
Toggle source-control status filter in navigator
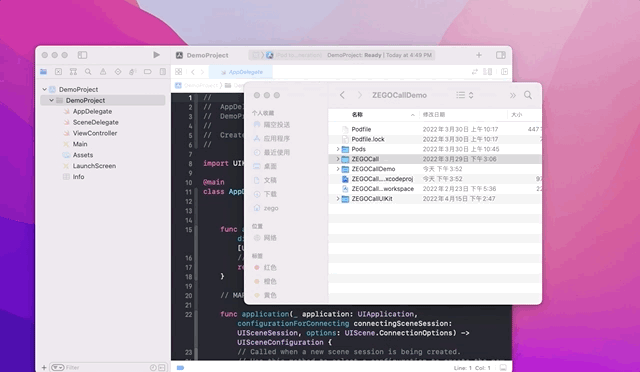pos(162,368)
